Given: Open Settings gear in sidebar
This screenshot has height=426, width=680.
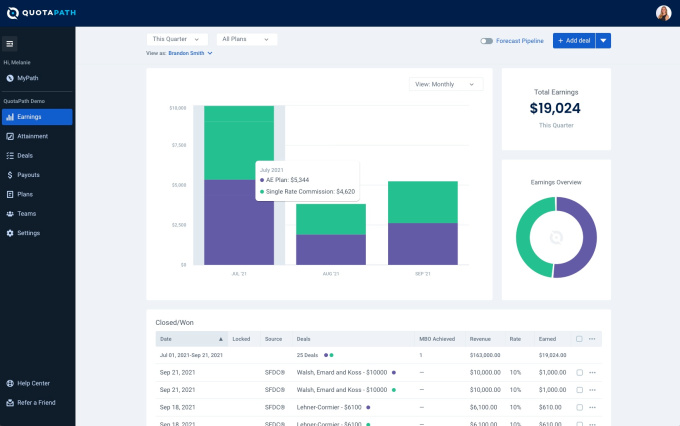Looking at the screenshot, I should [x=10, y=233].
